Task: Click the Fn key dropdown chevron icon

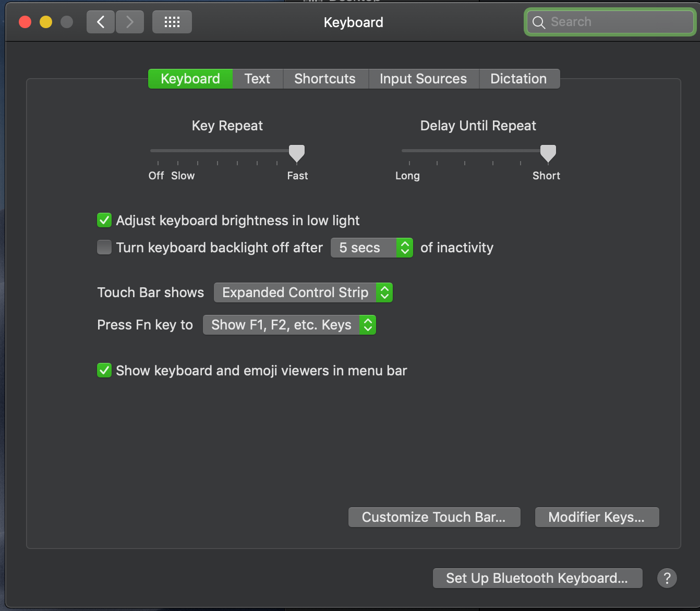Action: pyautogui.click(x=368, y=325)
